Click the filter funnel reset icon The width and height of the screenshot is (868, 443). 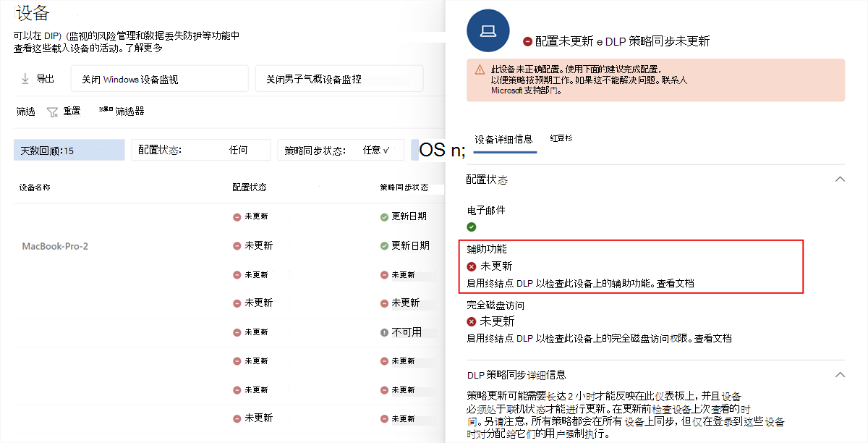pos(52,112)
